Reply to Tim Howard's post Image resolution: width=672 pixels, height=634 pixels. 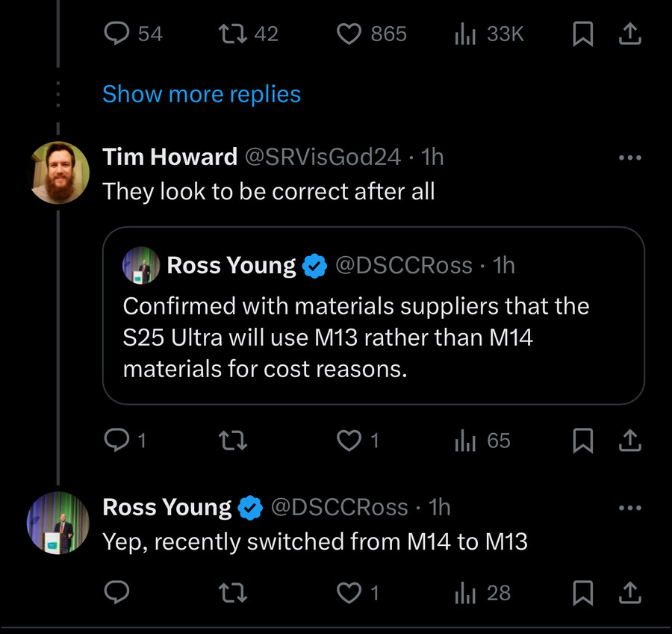(117, 441)
